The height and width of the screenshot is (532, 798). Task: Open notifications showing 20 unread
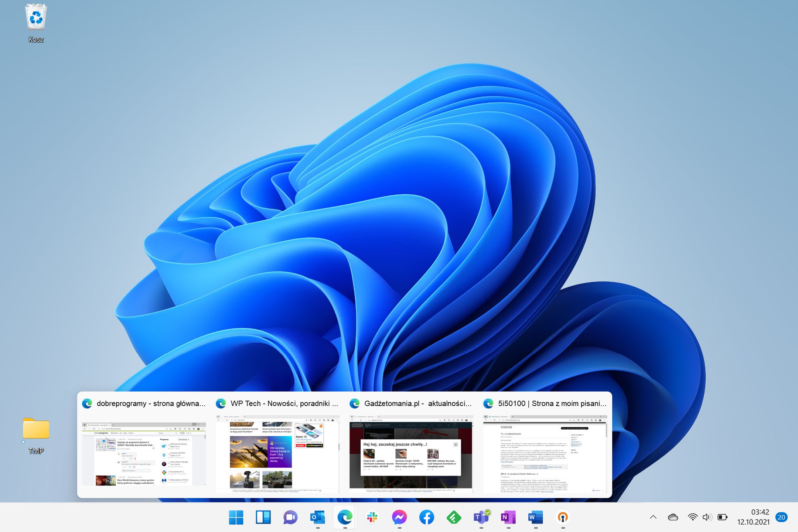coord(782,517)
